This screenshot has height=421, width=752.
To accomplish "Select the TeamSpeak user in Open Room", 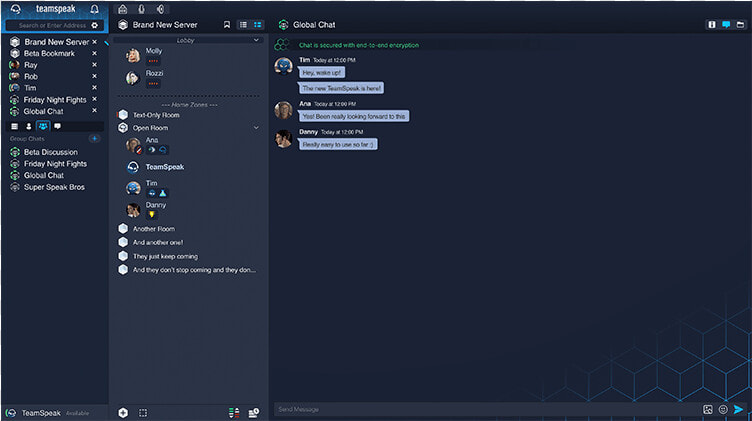I will (164, 167).
